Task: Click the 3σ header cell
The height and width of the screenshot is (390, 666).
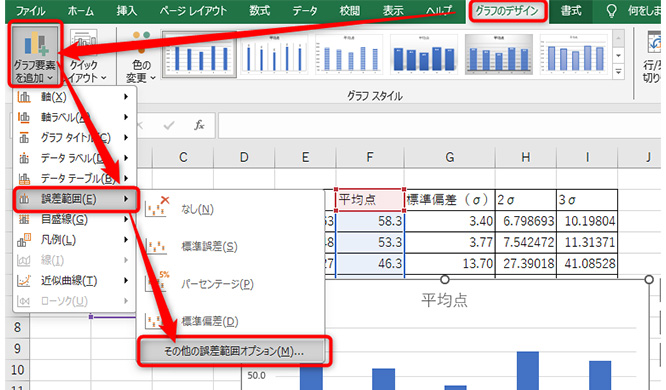Action: pyautogui.click(x=587, y=200)
